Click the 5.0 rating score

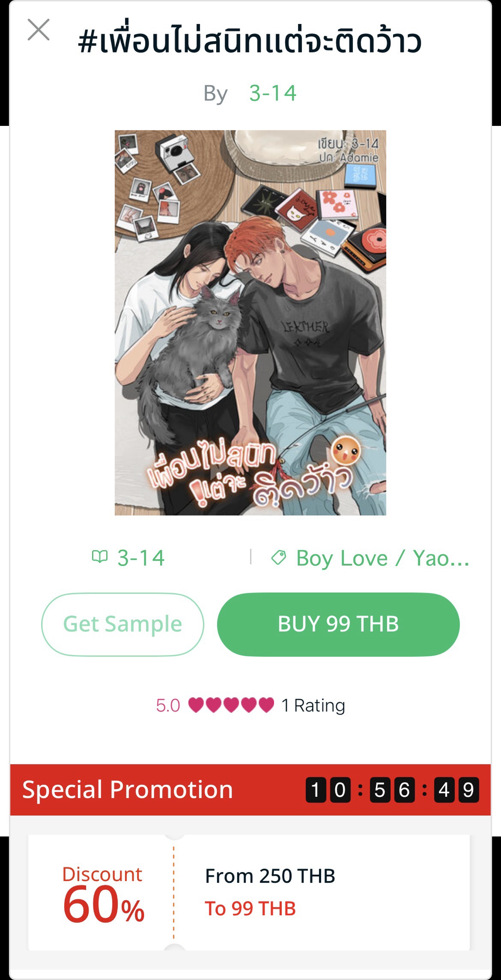168,706
